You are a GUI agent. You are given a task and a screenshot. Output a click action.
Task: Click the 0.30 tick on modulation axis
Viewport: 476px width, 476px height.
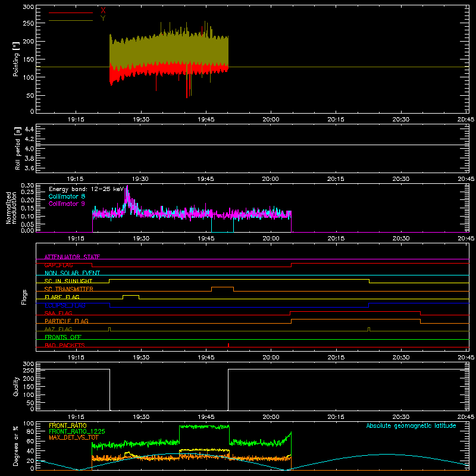[x=28, y=185]
